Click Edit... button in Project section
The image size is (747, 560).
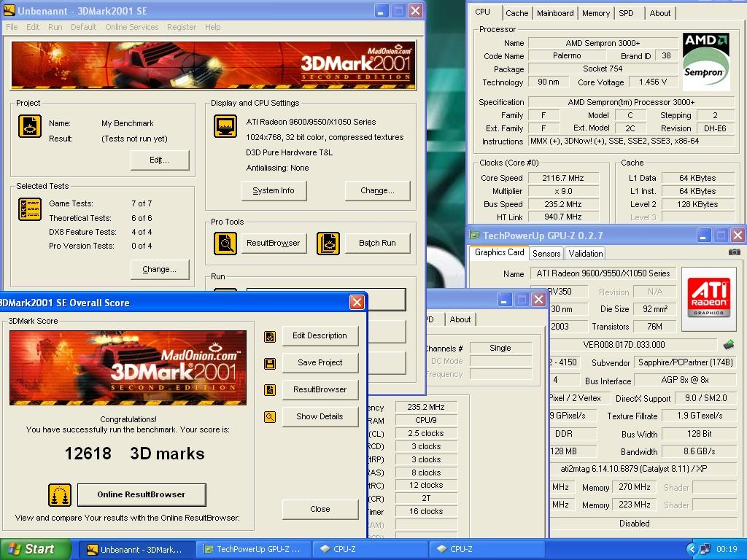tap(160, 160)
